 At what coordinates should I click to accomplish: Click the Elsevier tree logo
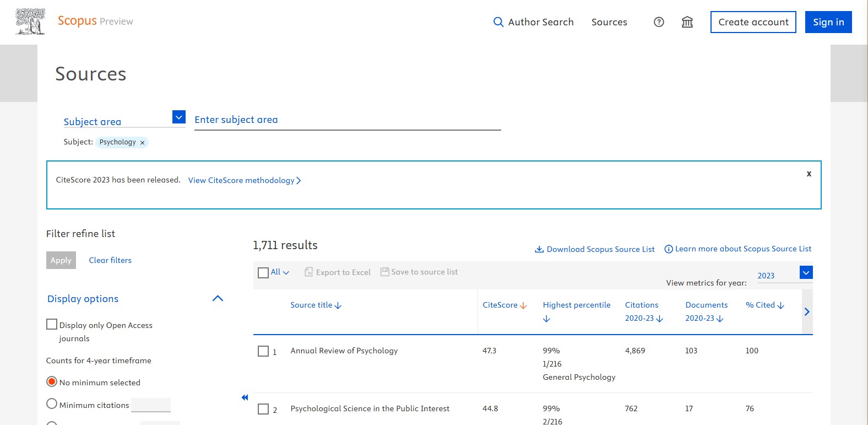[x=30, y=22]
